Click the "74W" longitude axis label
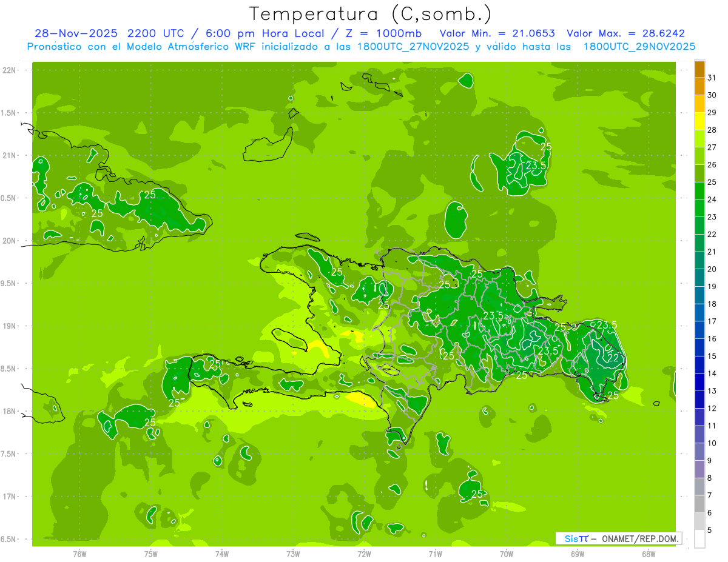Viewport: 728px width, 562px height. pos(222,554)
